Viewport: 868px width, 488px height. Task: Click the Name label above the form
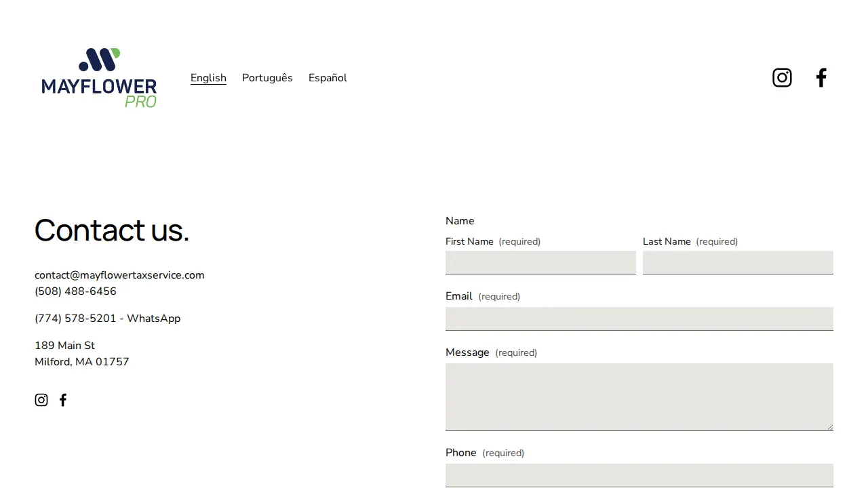click(x=460, y=221)
